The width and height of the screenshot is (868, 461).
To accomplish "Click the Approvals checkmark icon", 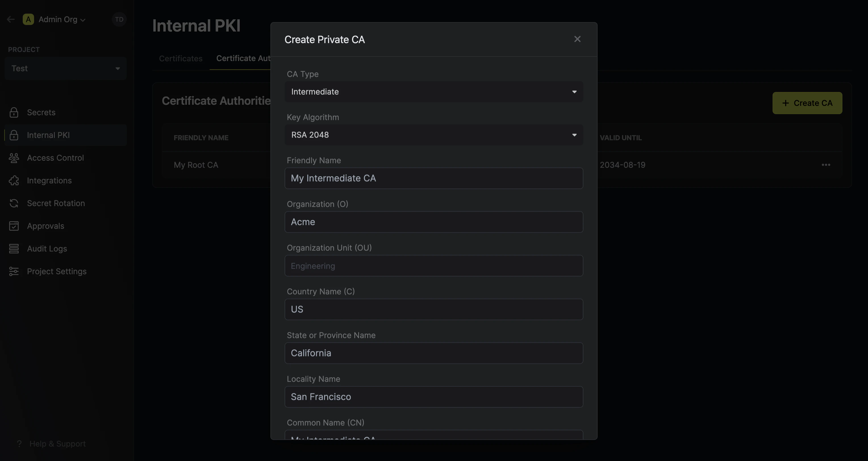I will pos(14,226).
